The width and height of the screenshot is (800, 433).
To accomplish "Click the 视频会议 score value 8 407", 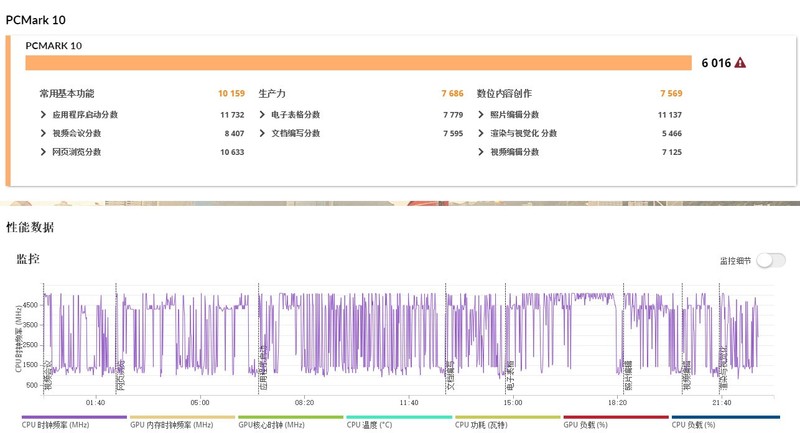I will [x=234, y=133].
